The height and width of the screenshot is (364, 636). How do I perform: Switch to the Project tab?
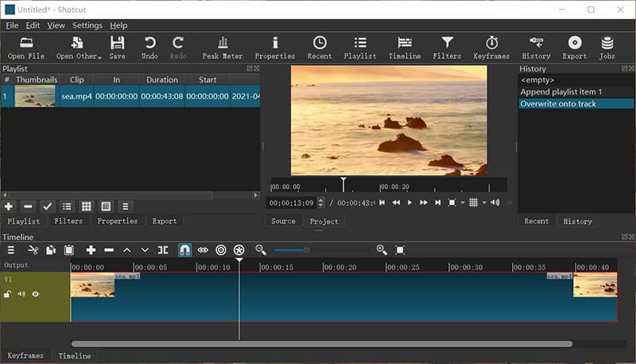pyautogui.click(x=324, y=221)
